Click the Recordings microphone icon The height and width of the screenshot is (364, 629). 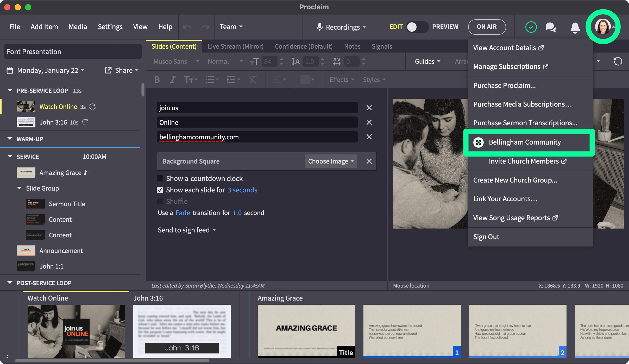tap(319, 27)
